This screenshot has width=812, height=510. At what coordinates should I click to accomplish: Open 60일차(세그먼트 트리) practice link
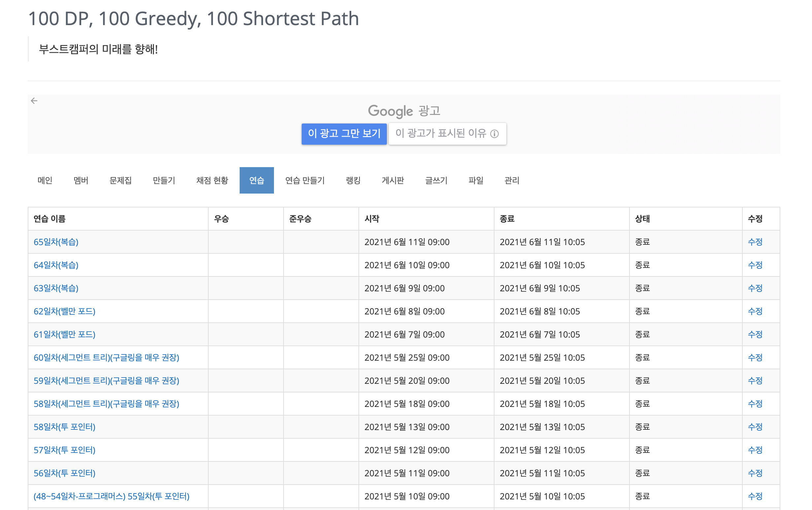[106, 357]
